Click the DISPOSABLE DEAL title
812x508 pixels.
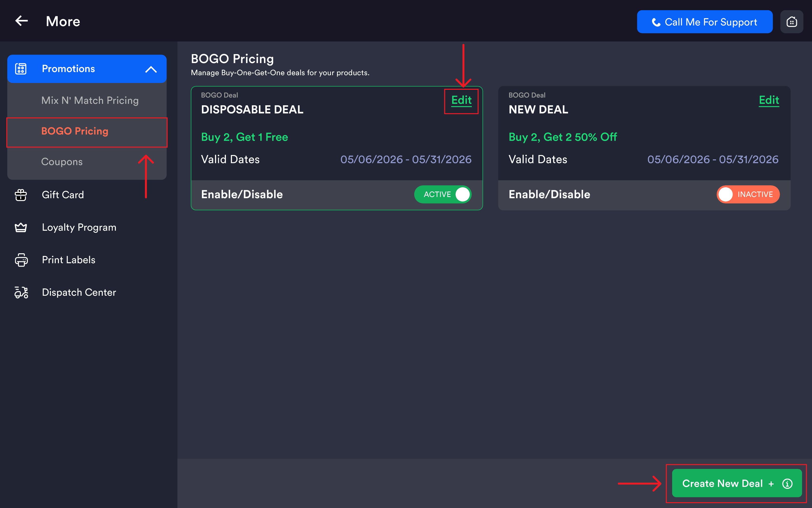(x=252, y=109)
